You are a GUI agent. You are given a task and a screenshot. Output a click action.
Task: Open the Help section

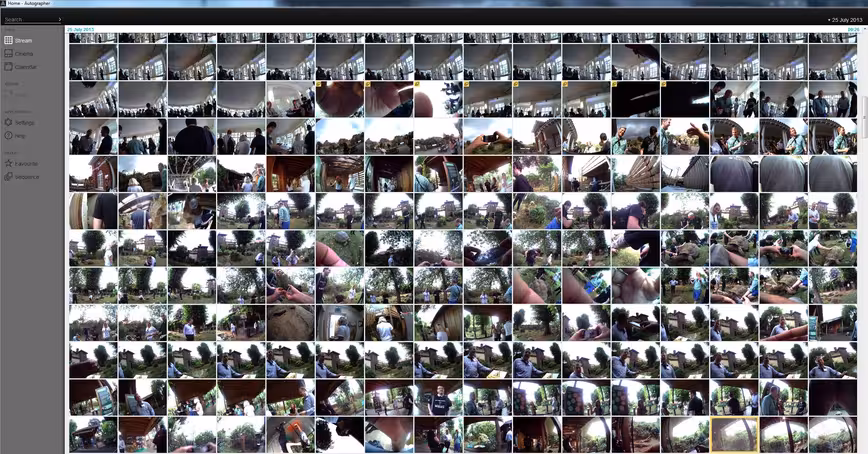15,136
